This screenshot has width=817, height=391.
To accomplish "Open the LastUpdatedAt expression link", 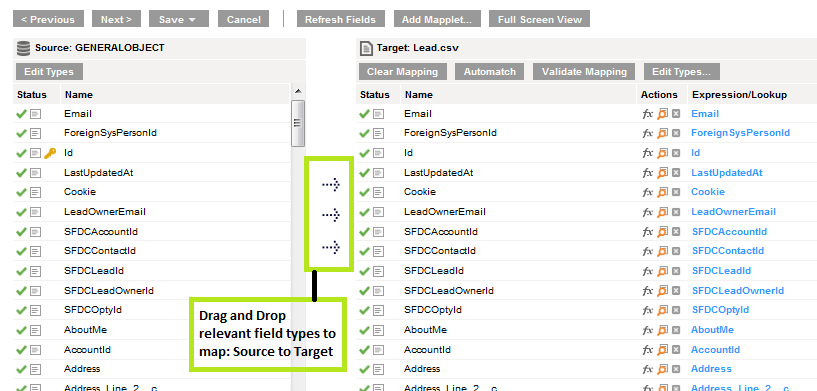I will 727,173.
